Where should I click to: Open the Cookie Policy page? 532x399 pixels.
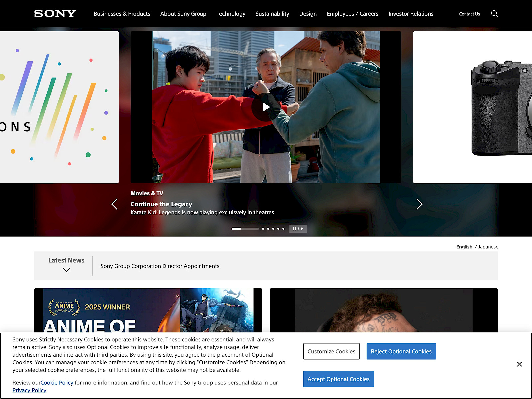tap(57, 383)
